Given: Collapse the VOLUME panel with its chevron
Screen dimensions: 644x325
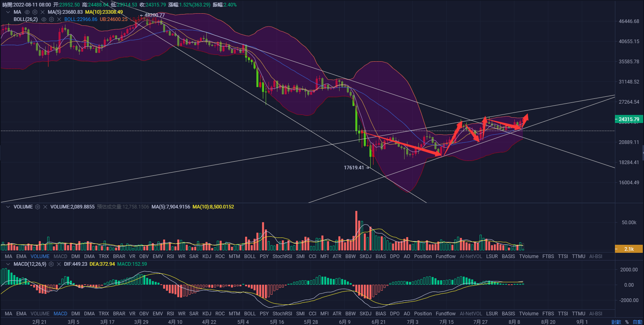Looking at the screenshot, I should point(8,207).
